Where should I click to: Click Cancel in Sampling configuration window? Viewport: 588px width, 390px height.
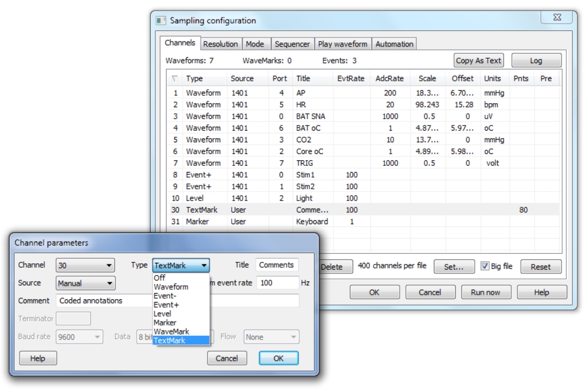pyautogui.click(x=430, y=292)
